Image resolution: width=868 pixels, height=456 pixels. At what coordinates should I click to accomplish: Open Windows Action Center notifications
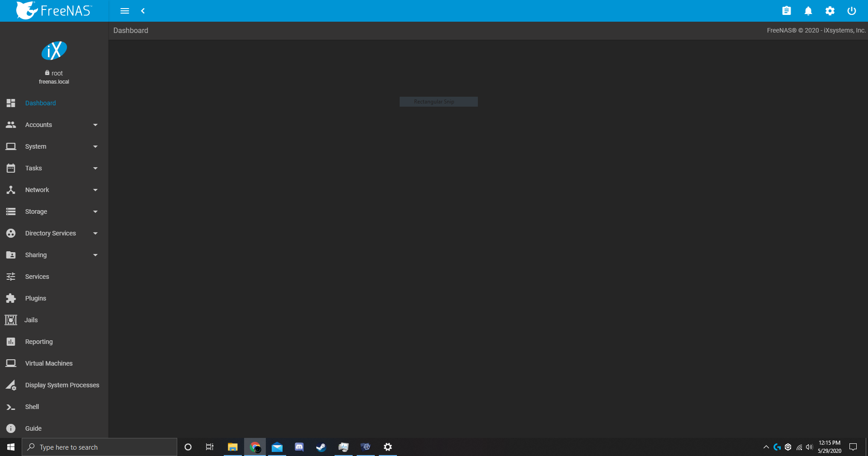coord(853,447)
